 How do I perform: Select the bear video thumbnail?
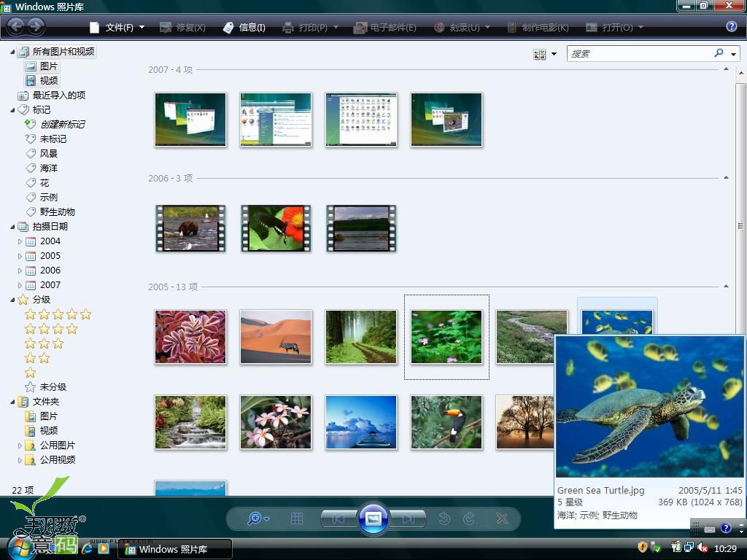coord(190,228)
